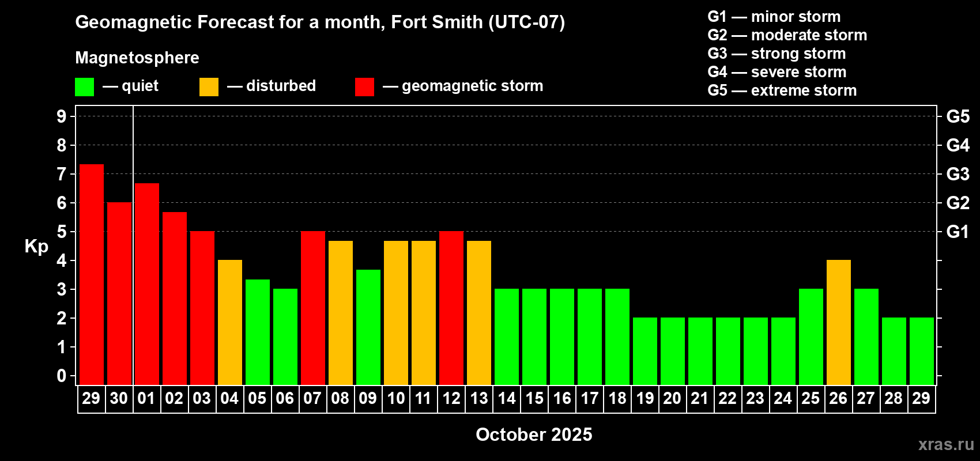The width and height of the screenshot is (980, 461).
Task: Click the October 2025 month label
Action: [x=534, y=434]
